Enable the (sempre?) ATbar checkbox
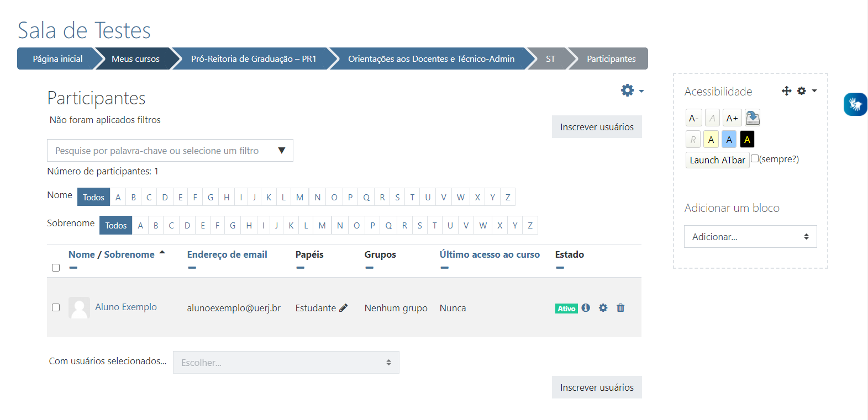 pos(755,158)
